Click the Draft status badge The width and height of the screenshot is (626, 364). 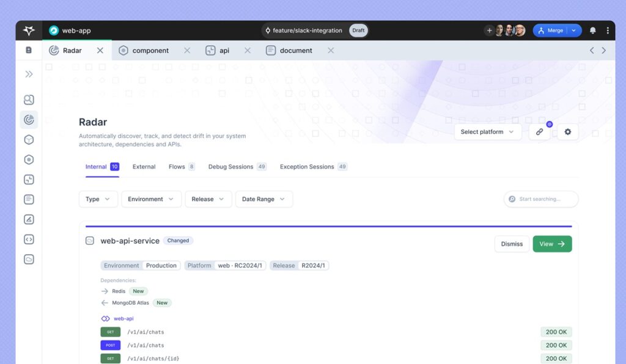pos(358,31)
